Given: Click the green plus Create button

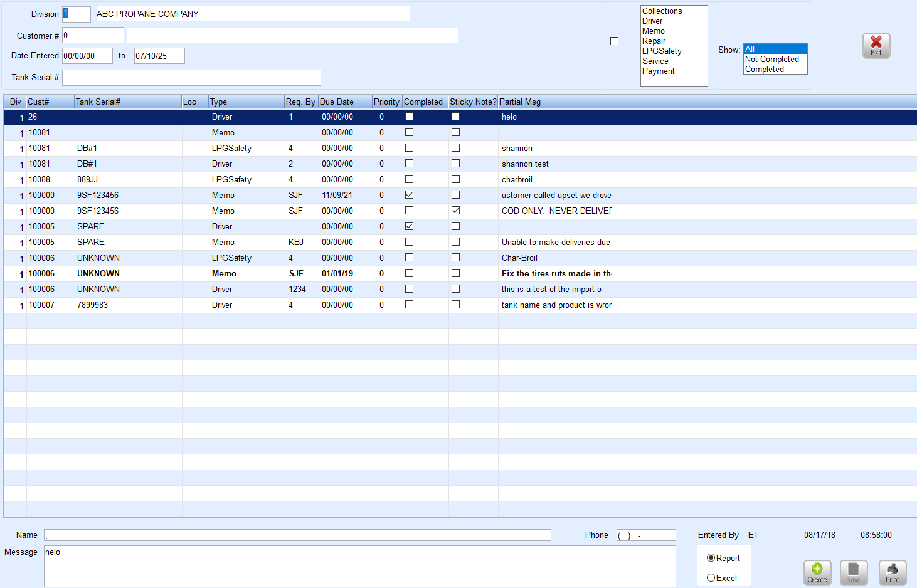Looking at the screenshot, I should [817, 572].
